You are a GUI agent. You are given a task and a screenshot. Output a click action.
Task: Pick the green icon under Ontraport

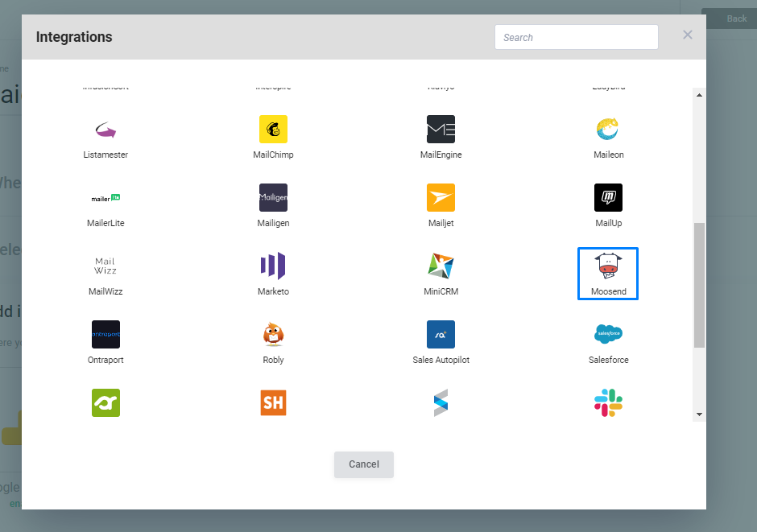(105, 403)
